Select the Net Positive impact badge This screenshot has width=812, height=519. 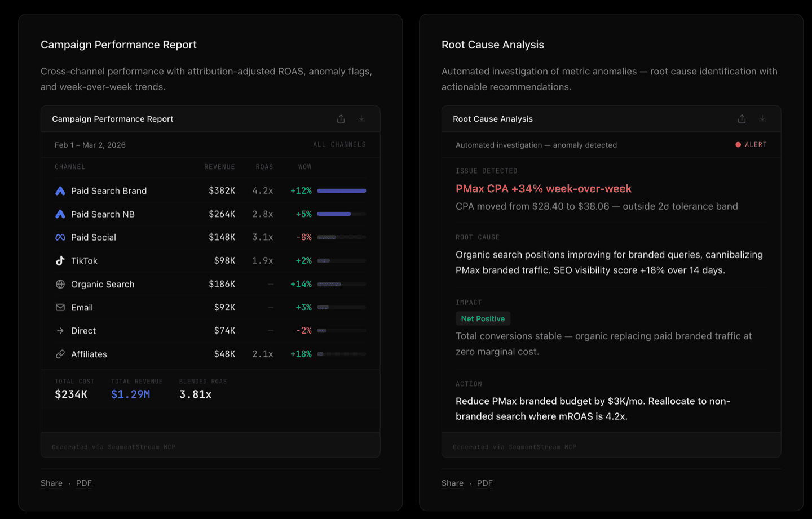483,318
